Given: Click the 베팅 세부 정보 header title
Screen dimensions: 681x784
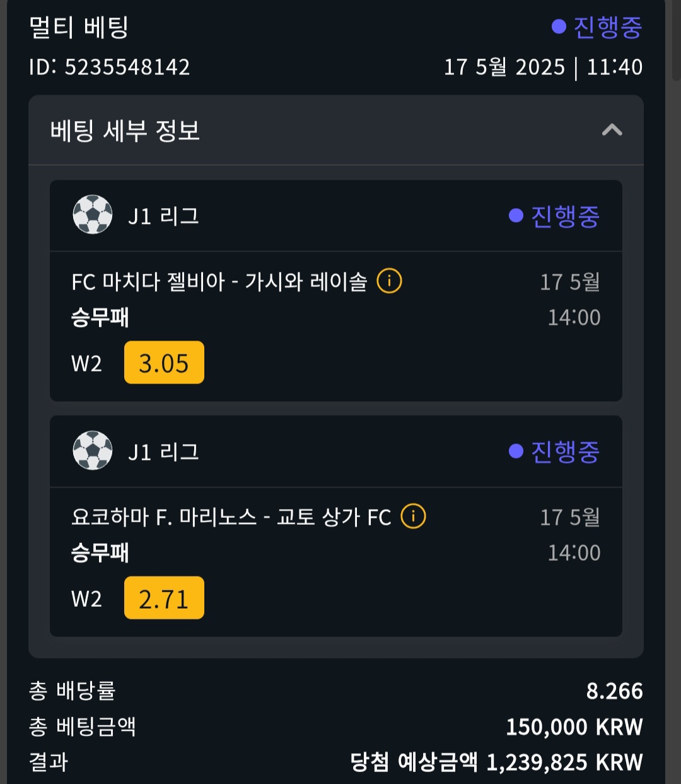Looking at the screenshot, I should (125, 131).
